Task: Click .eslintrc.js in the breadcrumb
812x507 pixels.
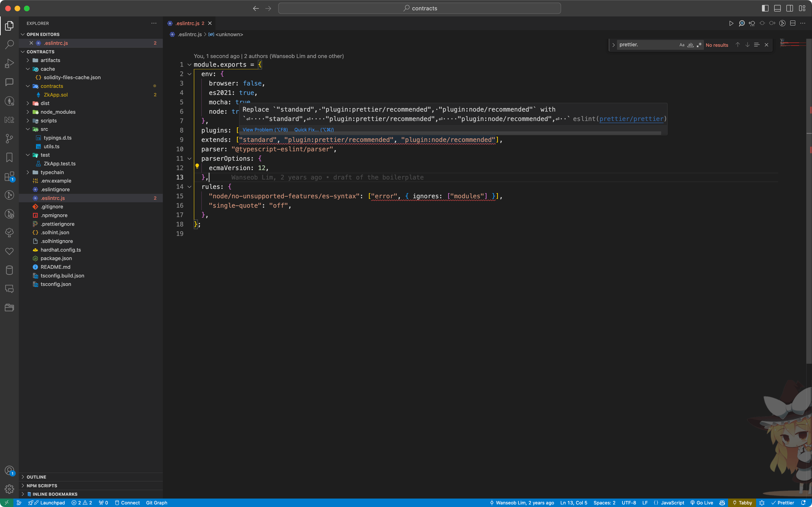Action: pyautogui.click(x=189, y=34)
